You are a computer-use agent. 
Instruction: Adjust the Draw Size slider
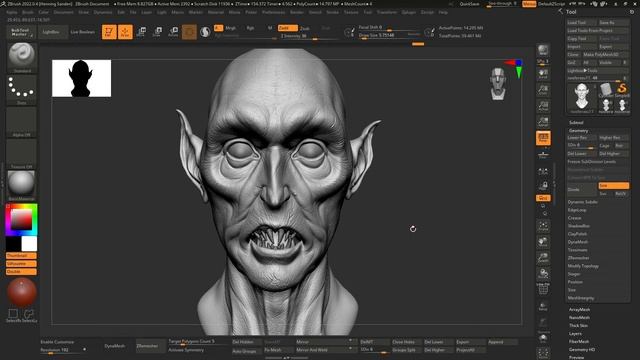[389, 36]
